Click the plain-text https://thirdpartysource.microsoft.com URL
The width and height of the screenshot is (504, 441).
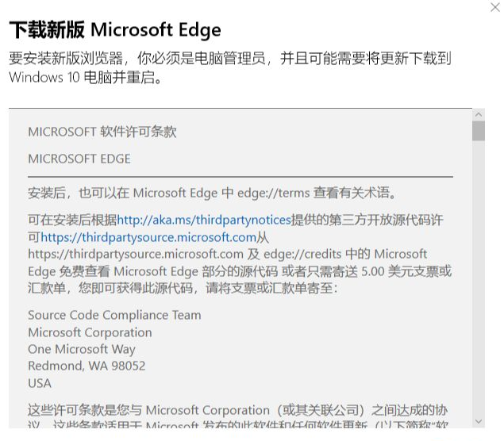tap(135, 254)
